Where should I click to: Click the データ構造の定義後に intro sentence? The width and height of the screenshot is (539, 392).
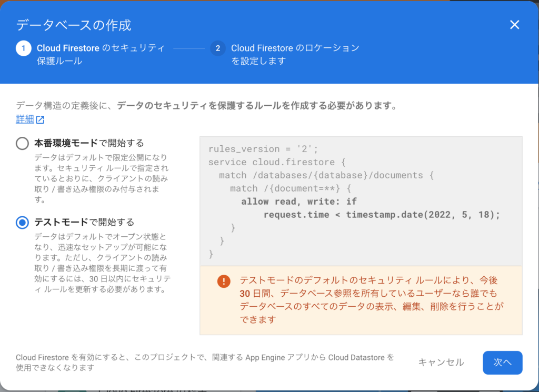(206, 105)
